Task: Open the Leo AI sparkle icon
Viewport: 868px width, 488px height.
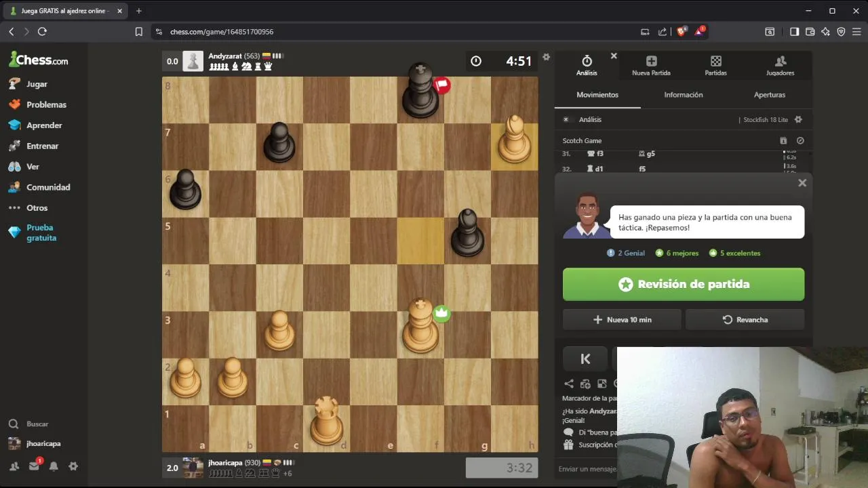Action: point(825,32)
